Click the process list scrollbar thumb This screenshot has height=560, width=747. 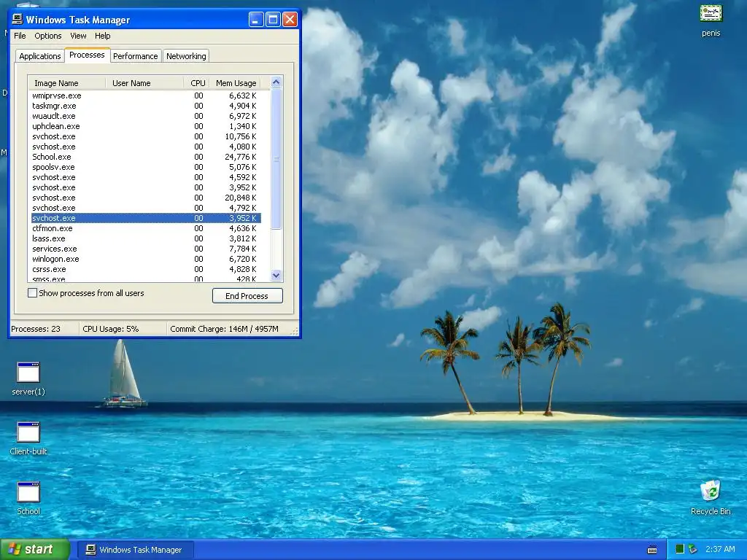[276, 159]
